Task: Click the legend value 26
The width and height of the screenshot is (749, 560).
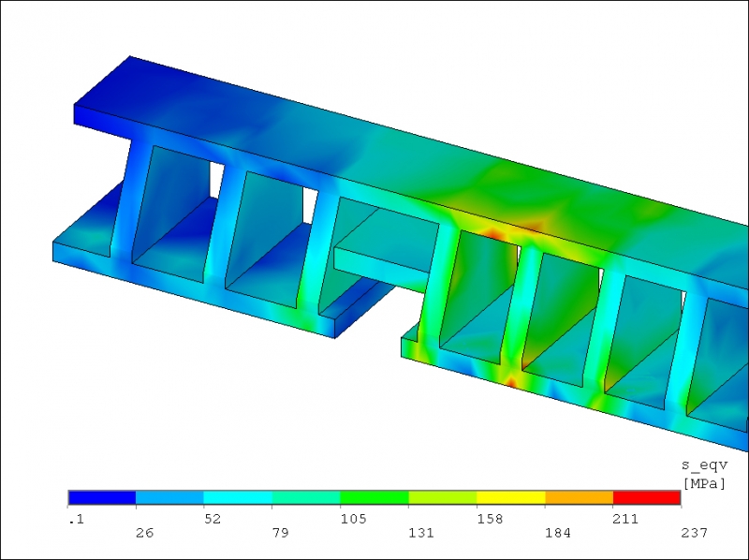Action: click(x=145, y=532)
